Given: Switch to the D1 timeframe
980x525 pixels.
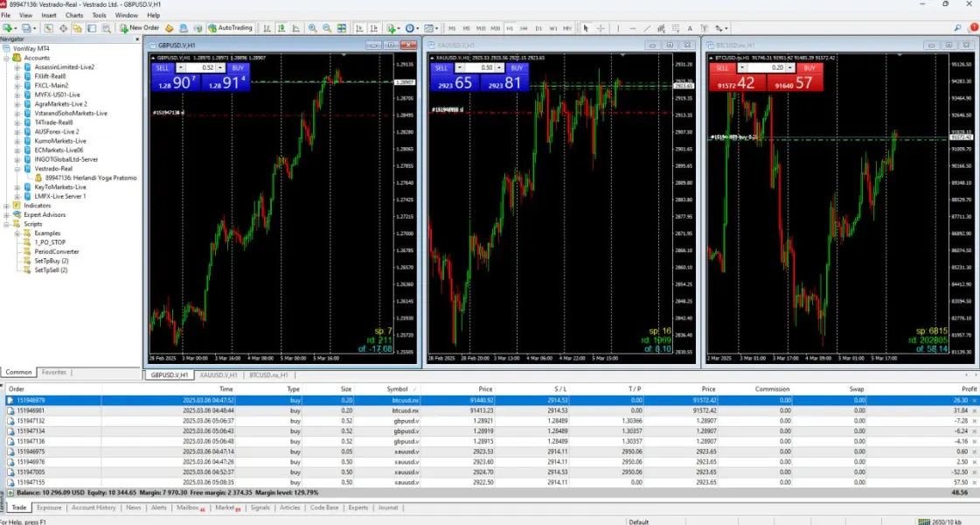Looking at the screenshot, I should pos(539,28).
